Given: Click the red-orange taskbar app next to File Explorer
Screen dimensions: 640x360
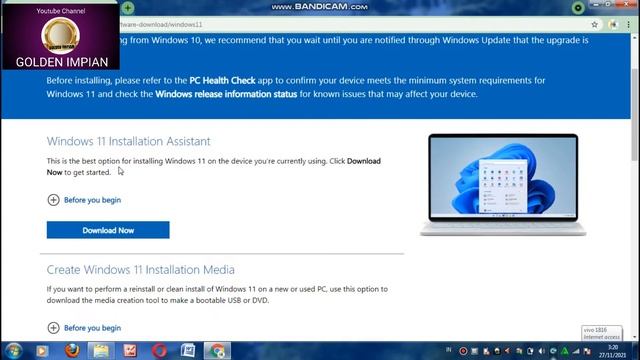Looking at the screenshot, I should pos(130,351).
